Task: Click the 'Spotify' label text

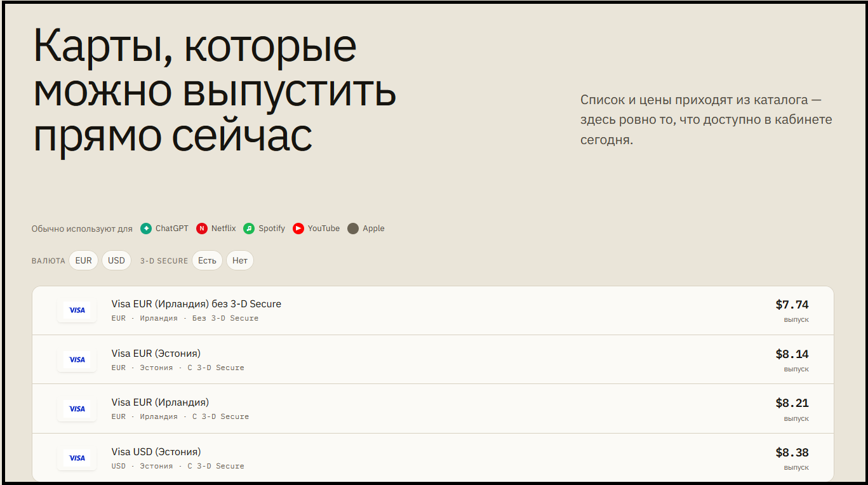Action: pyautogui.click(x=272, y=229)
